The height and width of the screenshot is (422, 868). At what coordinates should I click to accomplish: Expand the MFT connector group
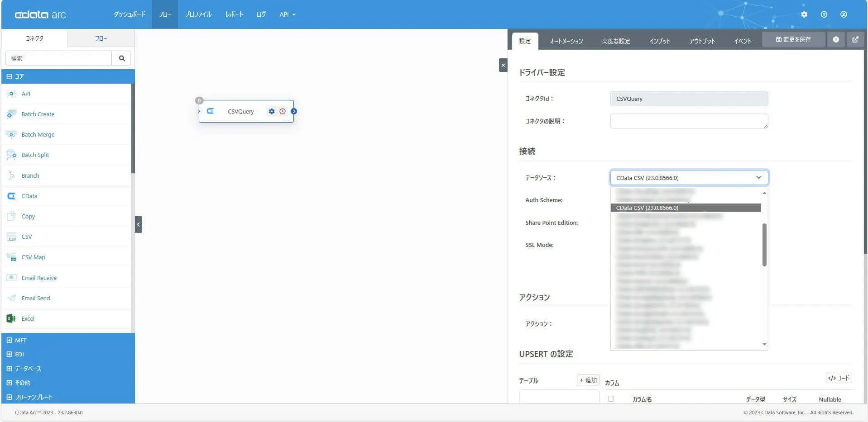(x=9, y=340)
